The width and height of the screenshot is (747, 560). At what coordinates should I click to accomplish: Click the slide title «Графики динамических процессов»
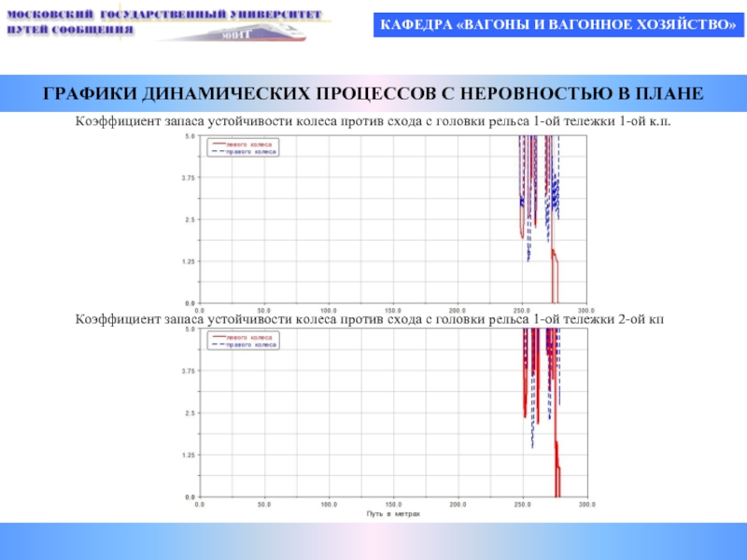[373, 93]
